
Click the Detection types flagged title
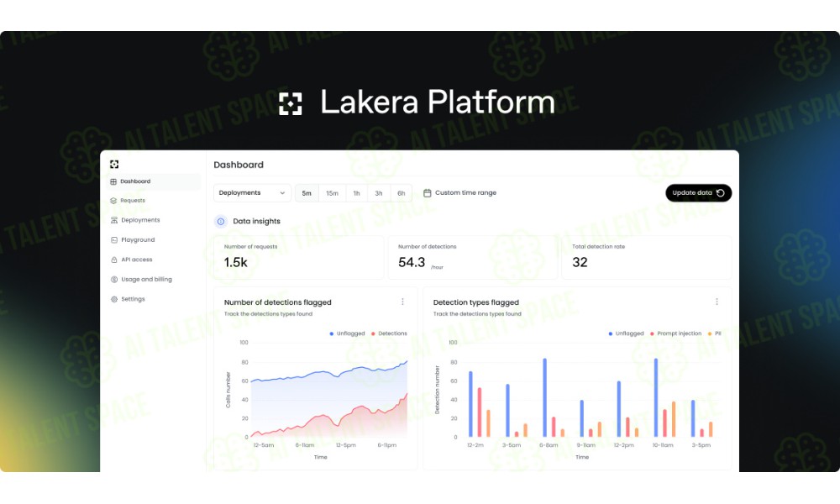[x=475, y=302]
